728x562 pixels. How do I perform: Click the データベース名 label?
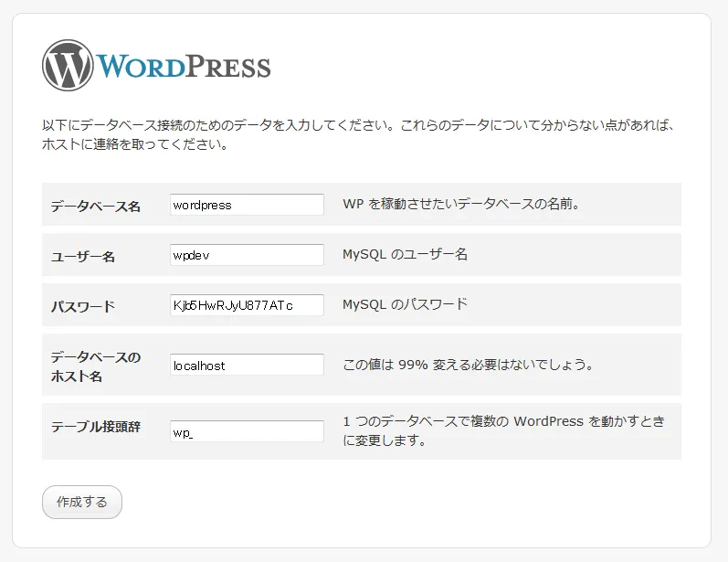click(x=96, y=206)
